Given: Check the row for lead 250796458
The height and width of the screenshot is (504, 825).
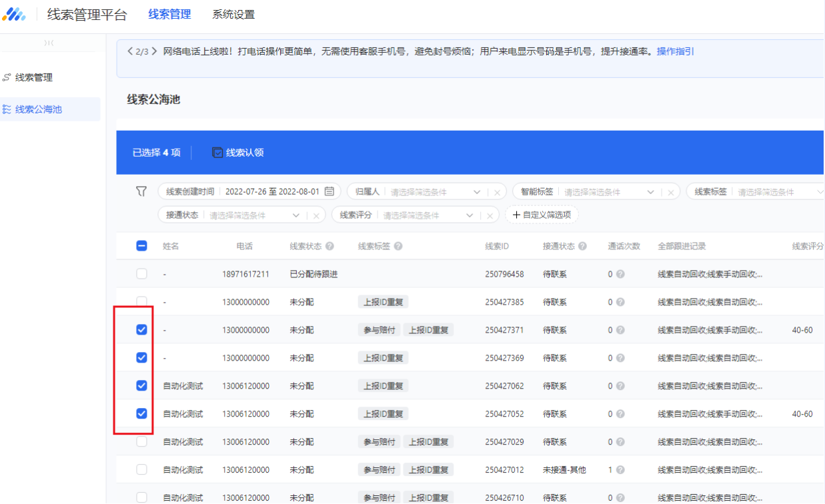Looking at the screenshot, I should click(x=141, y=273).
